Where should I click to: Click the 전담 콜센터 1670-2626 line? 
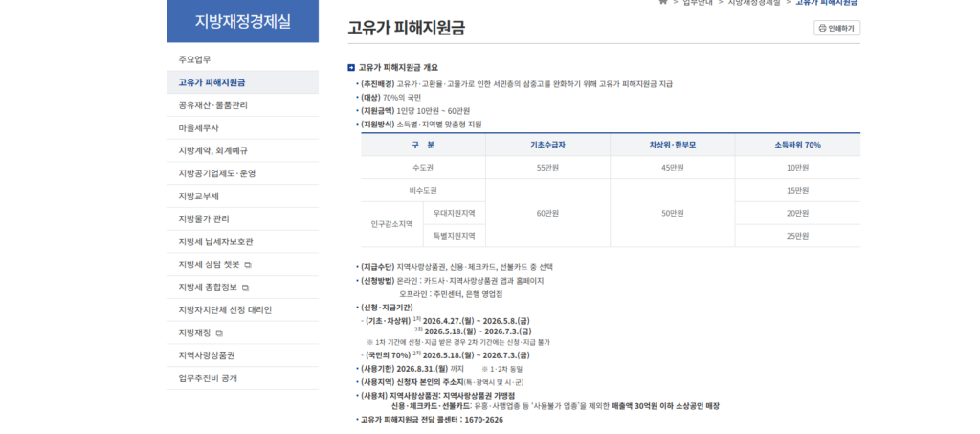(x=432, y=420)
